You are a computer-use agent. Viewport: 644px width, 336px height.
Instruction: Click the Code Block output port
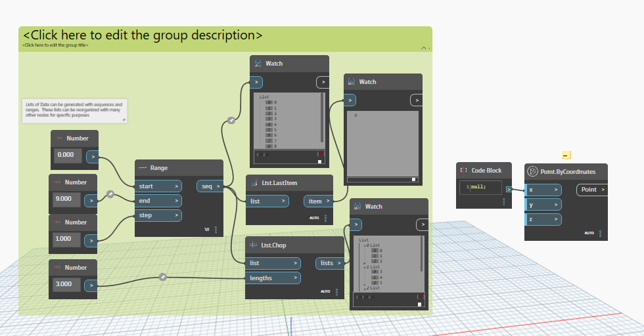(509, 190)
